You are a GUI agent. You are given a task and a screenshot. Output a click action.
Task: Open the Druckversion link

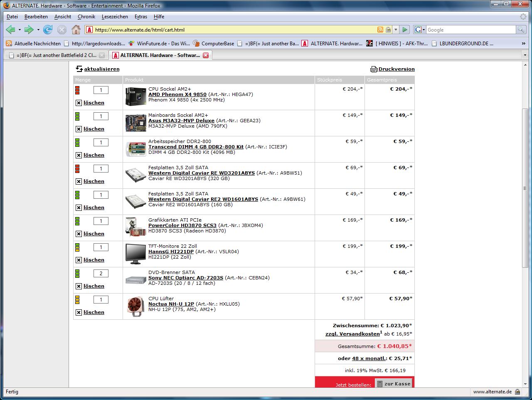point(397,69)
